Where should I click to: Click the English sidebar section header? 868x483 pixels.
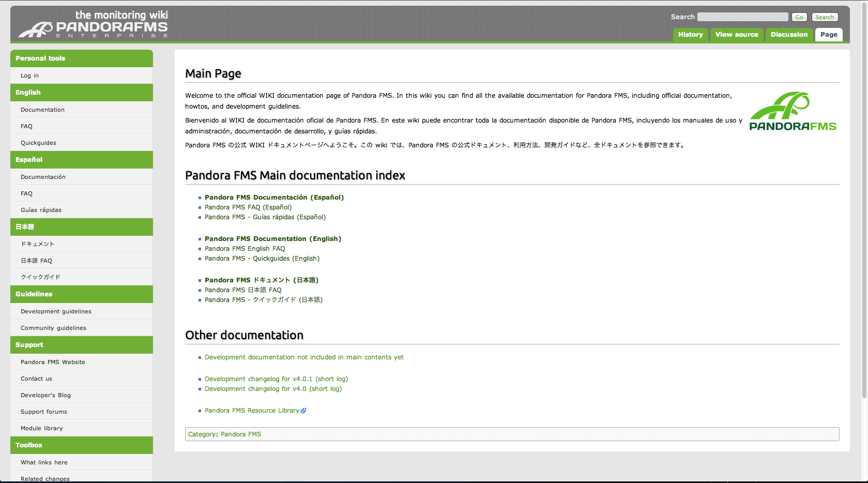coord(82,93)
